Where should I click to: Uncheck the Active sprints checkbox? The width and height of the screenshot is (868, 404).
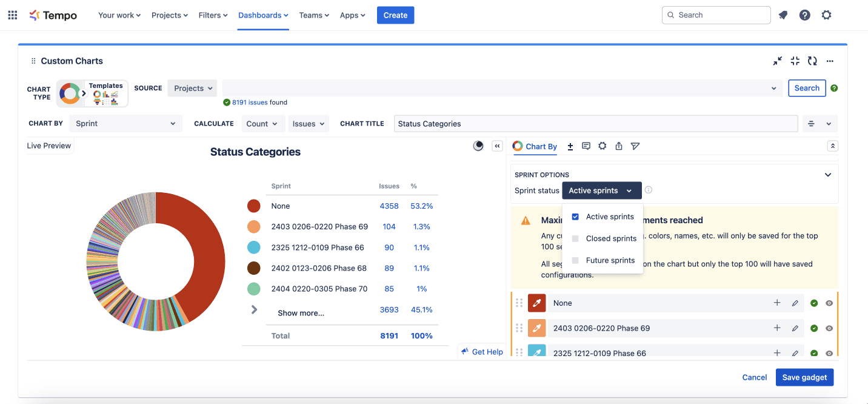[575, 217]
